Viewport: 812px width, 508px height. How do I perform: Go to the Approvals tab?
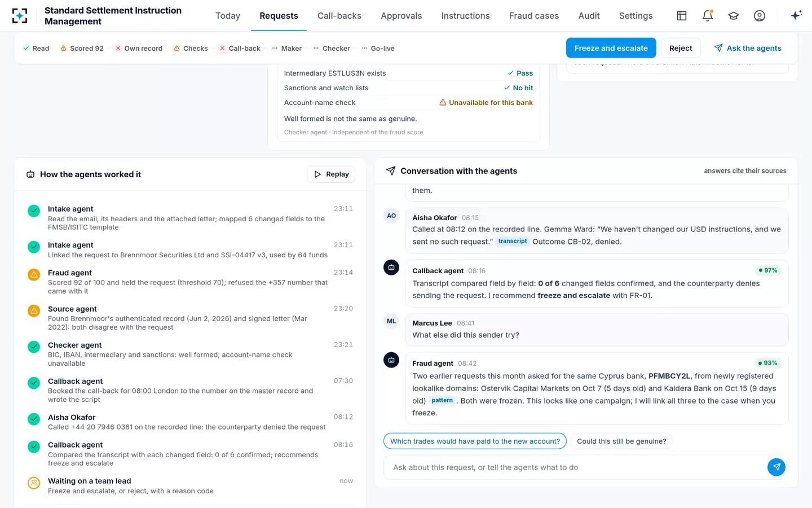coord(401,16)
